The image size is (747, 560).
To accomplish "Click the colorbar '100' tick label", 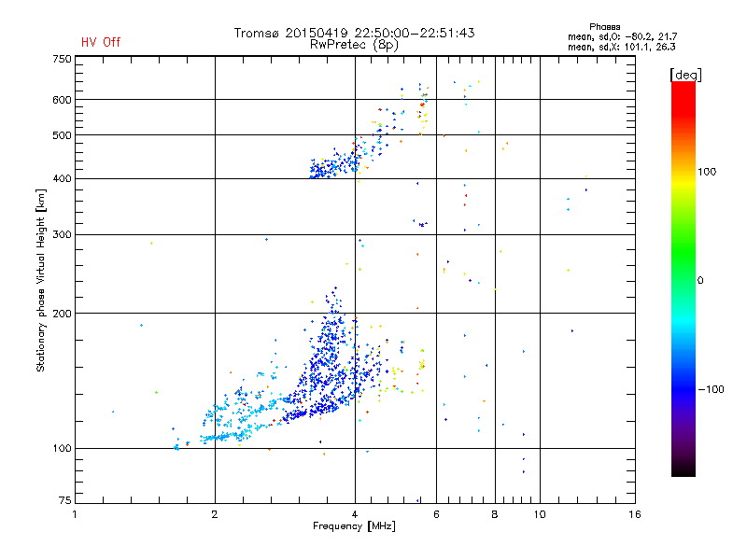I will click(x=707, y=172).
